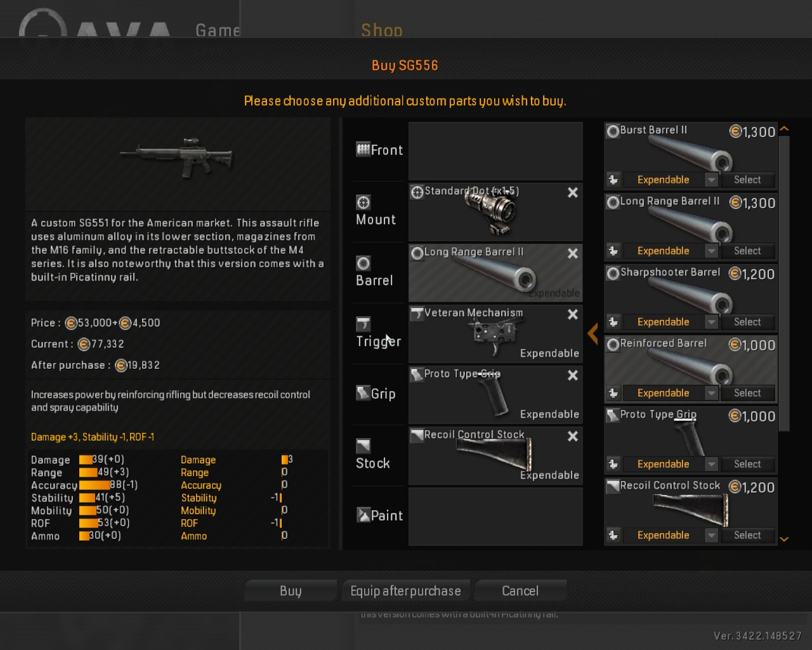Click the down arrow below the parts list

click(x=784, y=539)
